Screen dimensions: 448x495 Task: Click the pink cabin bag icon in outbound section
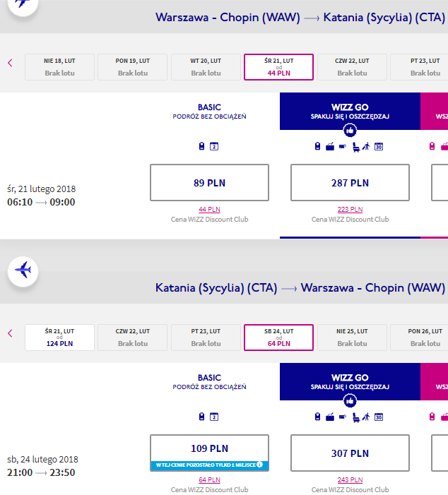coord(432,146)
